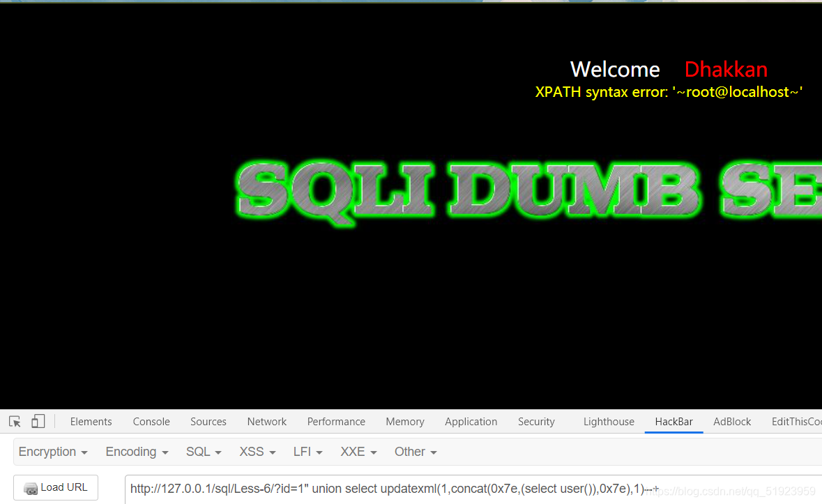Open the XSS dropdown menu
This screenshot has width=822, height=504.
point(257,452)
